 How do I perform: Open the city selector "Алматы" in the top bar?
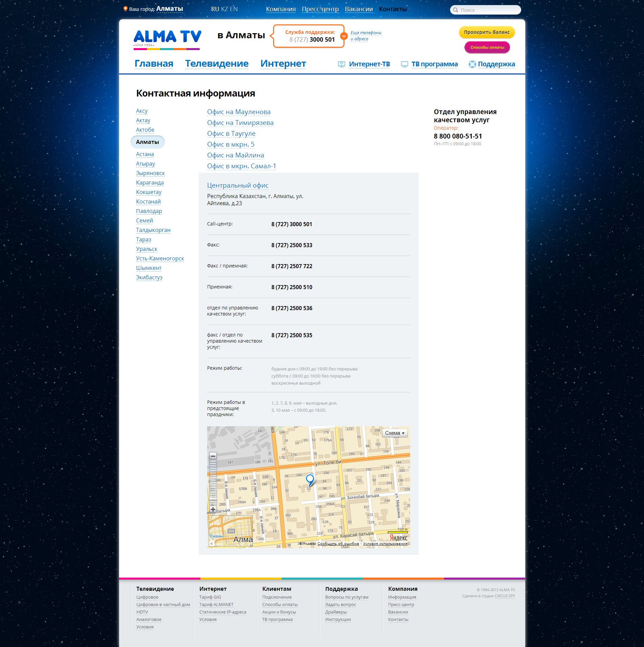click(170, 9)
